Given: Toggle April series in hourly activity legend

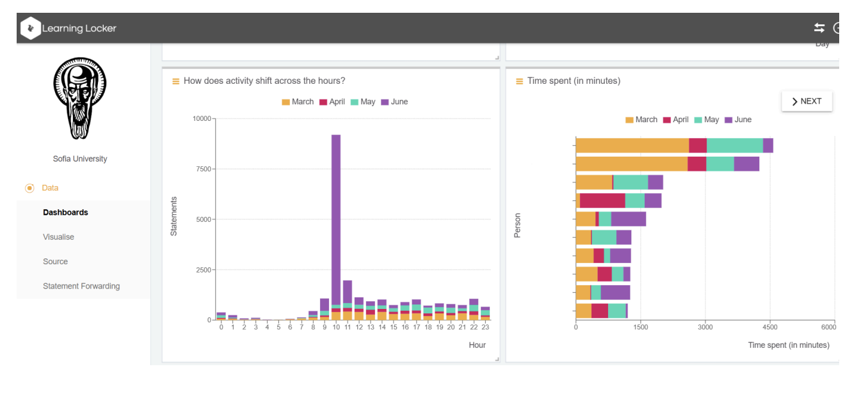Looking at the screenshot, I should click(332, 102).
